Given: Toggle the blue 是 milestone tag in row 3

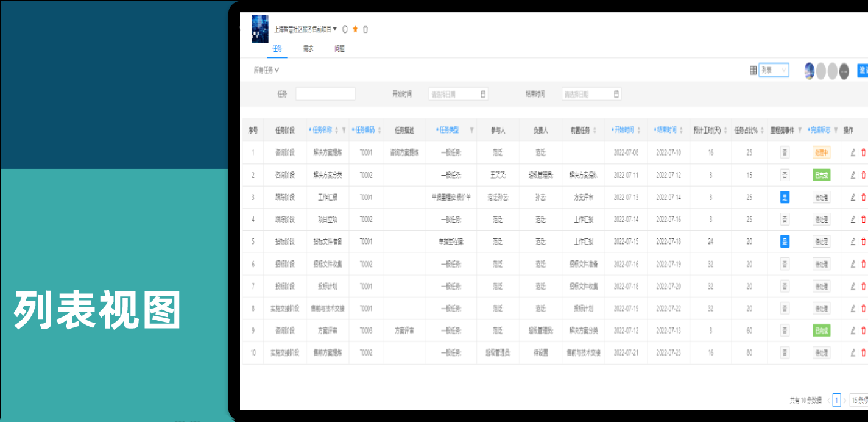Looking at the screenshot, I should pyautogui.click(x=785, y=197).
